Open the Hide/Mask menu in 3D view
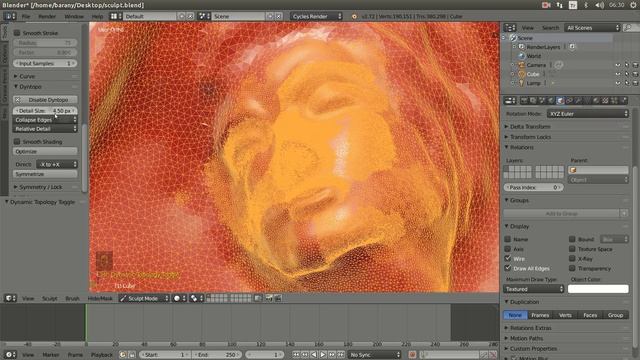The height and width of the screenshot is (360, 640). tap(100, 299)
